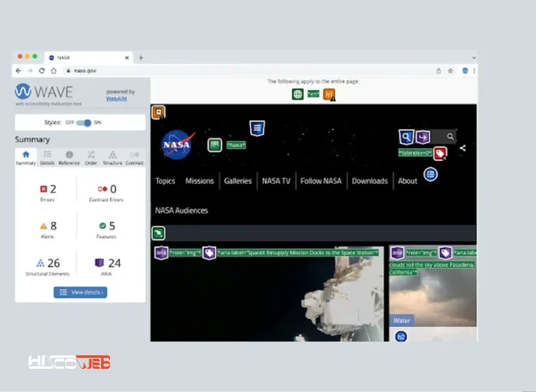
Task: Open the Downloads menu
Action: coord(370,180)
